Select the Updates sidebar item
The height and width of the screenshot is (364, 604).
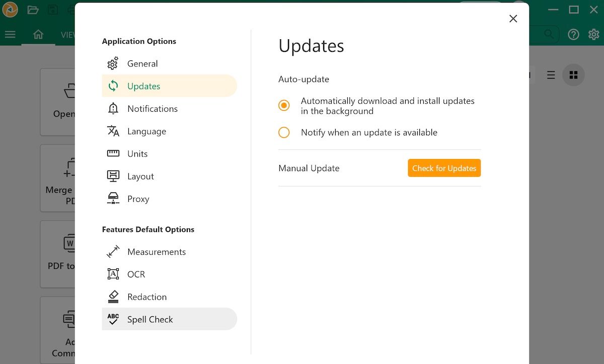143,86
